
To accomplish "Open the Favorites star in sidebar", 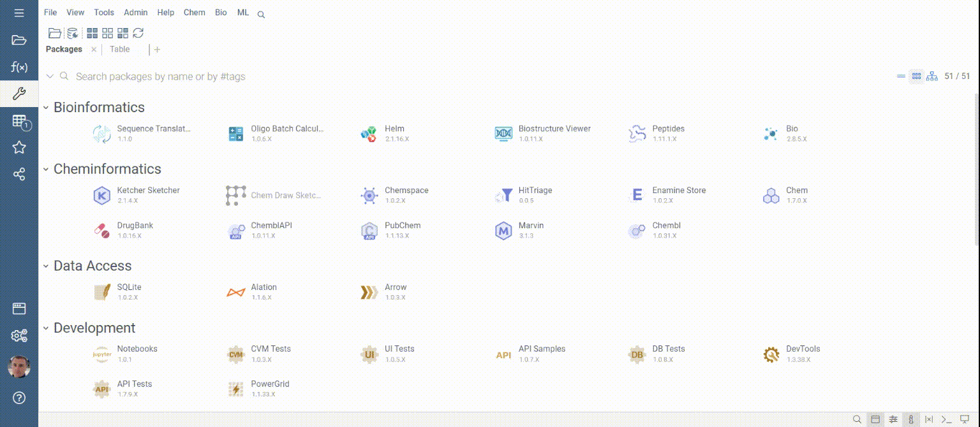I will coord(19,148).
